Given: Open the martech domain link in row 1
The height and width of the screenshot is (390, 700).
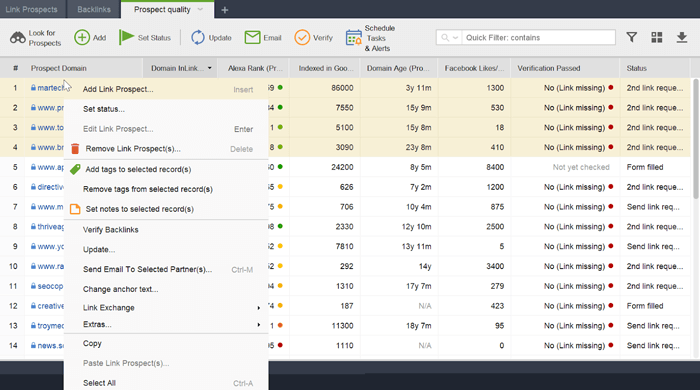Looking at the screenshot, I should (50, 88).
